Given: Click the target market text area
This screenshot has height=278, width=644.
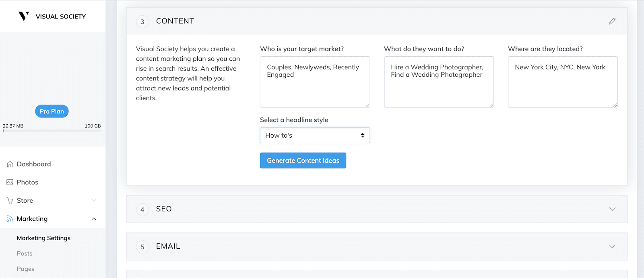Looking at the screenshot, I should tap(315, 82).
